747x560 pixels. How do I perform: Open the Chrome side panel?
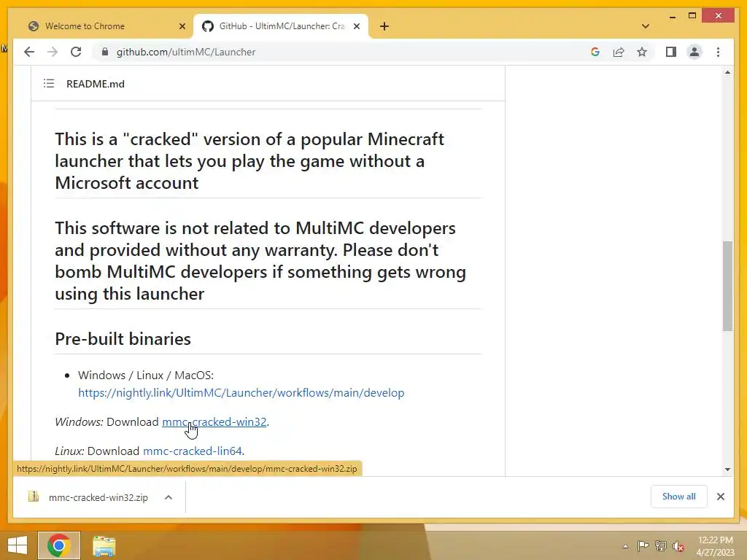[x=671, y=52]
